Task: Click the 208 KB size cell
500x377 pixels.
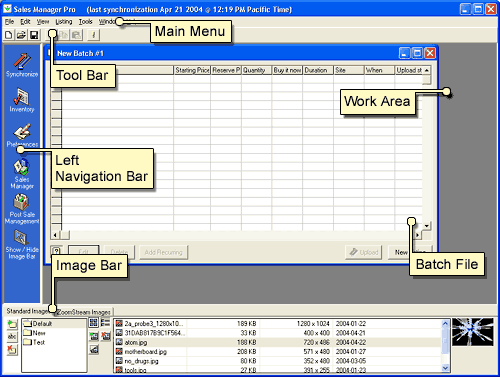Action: click(x=248, y=352)
